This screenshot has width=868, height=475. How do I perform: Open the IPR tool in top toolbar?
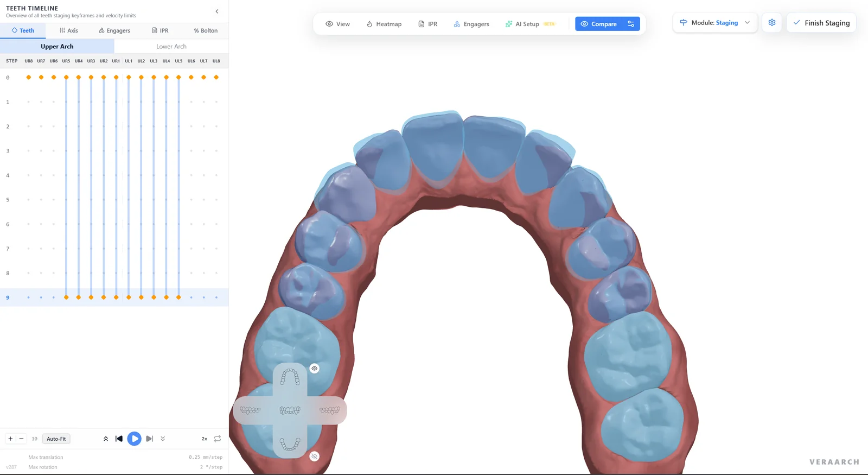point(427,24)
